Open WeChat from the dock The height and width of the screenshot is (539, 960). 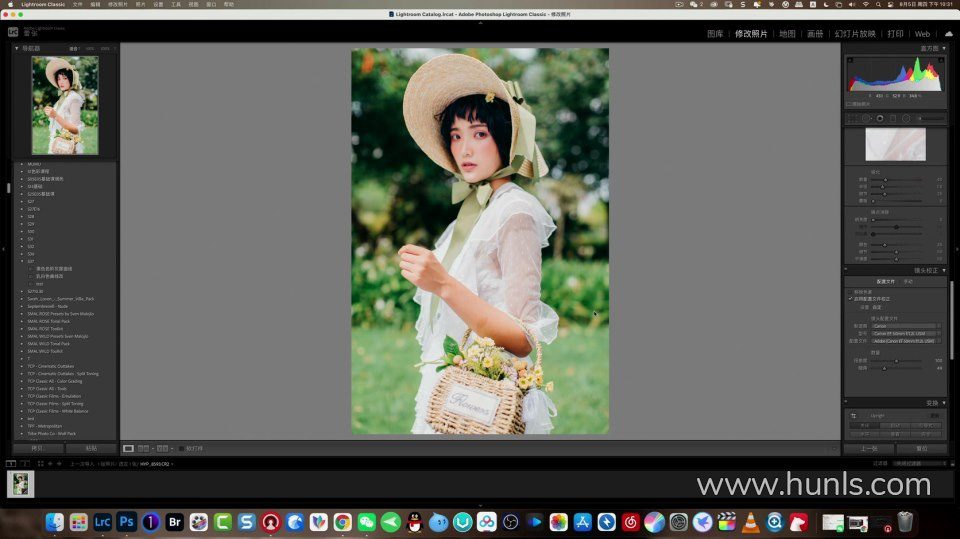[367, 522]
